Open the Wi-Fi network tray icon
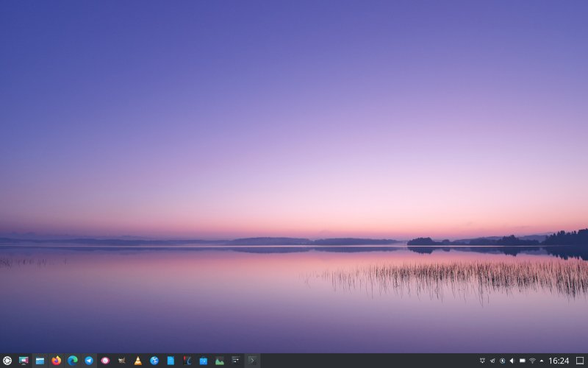The height and width of the screenshot is (368, 588). pyautogui.click(x=532, y=361)
